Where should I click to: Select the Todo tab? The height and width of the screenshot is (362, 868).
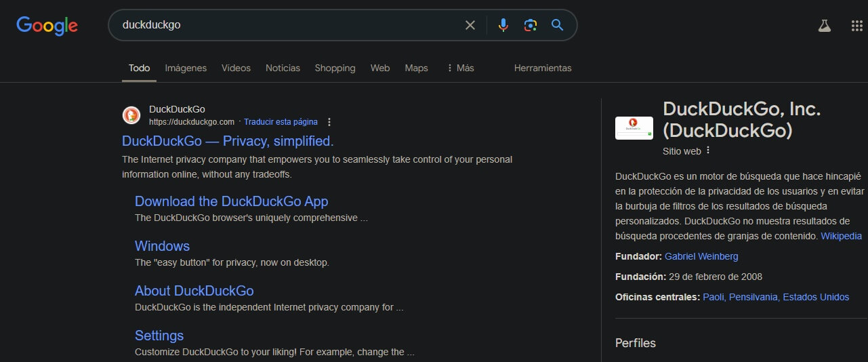(x=139, y=68)
